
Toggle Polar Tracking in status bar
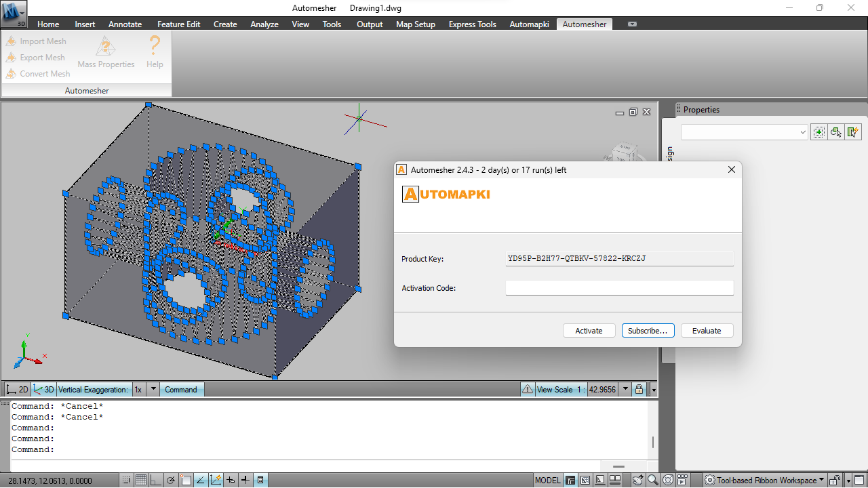(171, 481)
